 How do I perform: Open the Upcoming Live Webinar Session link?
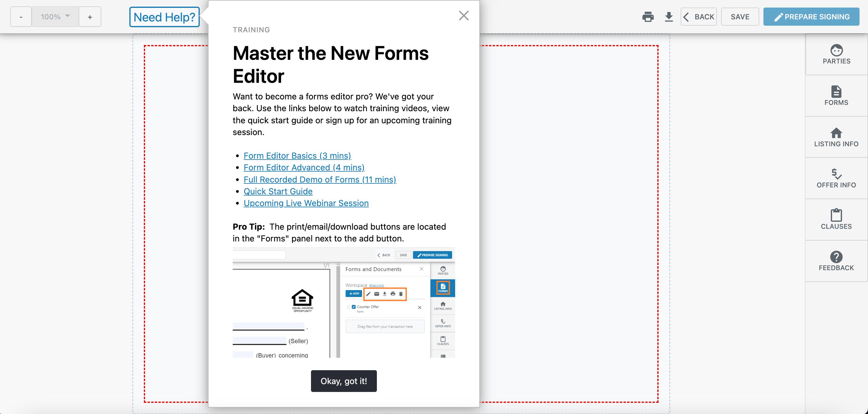pos(306,203)
